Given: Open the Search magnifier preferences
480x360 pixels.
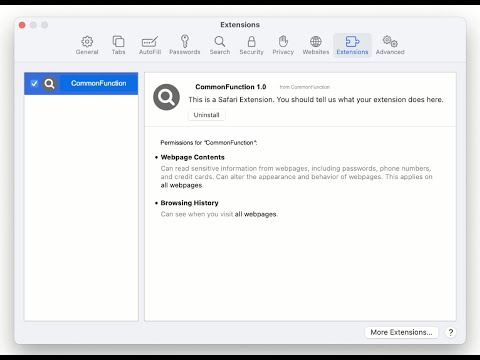Looking at the screenshot, I should [220, 45].
